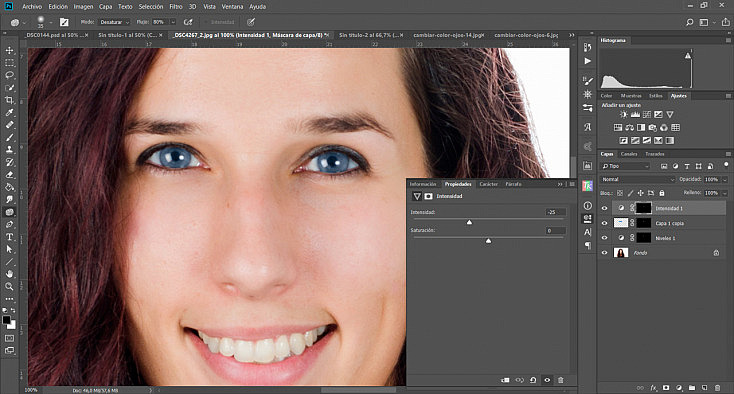Select the Niveles 1 layer mask thumbnail

tap(644, 238)
